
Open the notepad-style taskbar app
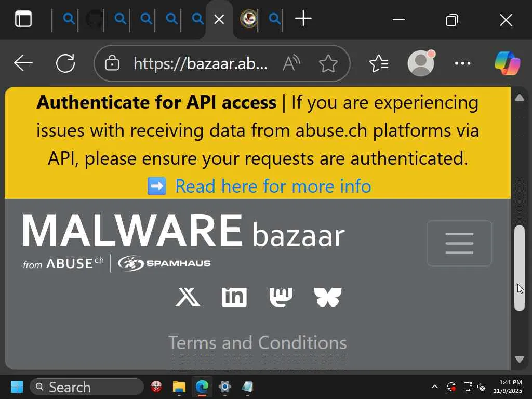pos(247,387)
